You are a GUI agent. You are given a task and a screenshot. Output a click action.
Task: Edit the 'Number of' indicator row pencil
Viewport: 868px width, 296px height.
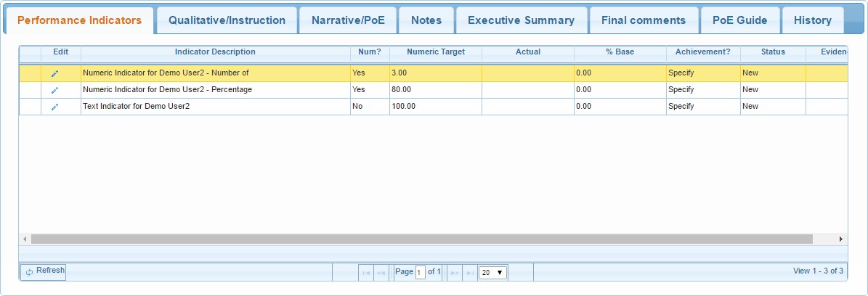click(54, 73)
